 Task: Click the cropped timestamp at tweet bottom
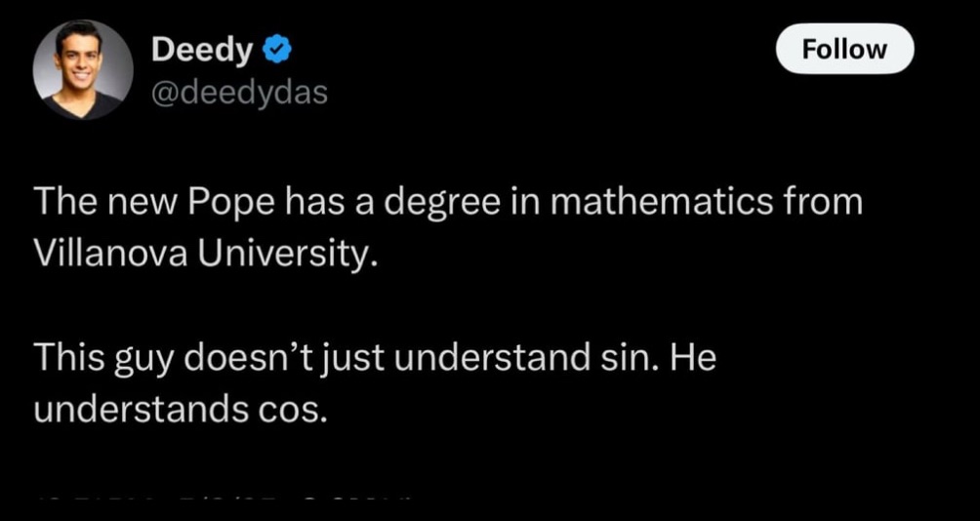tap(225, 497)
